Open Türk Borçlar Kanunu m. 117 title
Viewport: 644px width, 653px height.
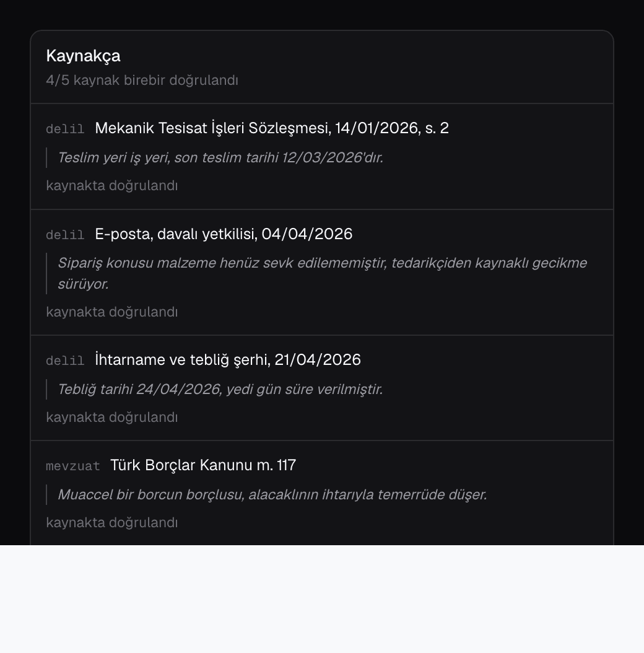[x=203, y=465]
